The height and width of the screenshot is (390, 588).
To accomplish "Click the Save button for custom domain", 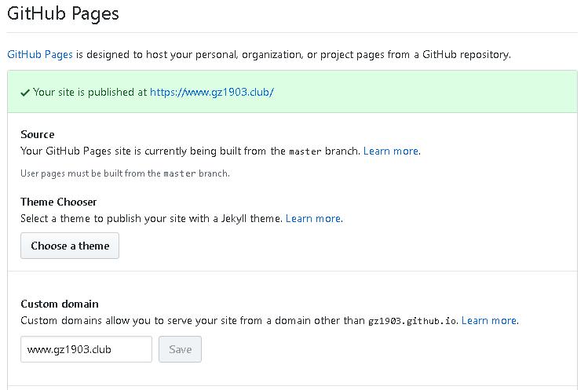I will click(180, 349).
